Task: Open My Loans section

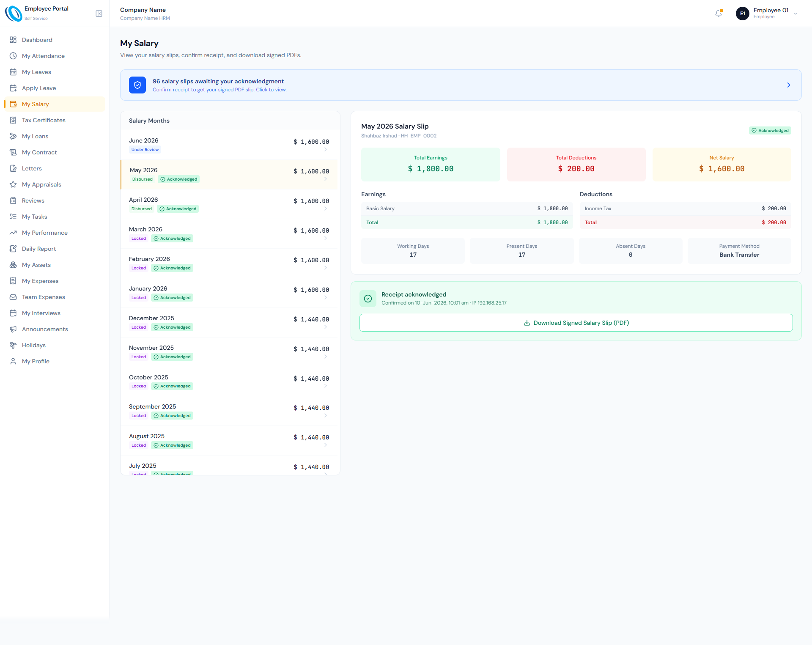Action: coord(55,136)
